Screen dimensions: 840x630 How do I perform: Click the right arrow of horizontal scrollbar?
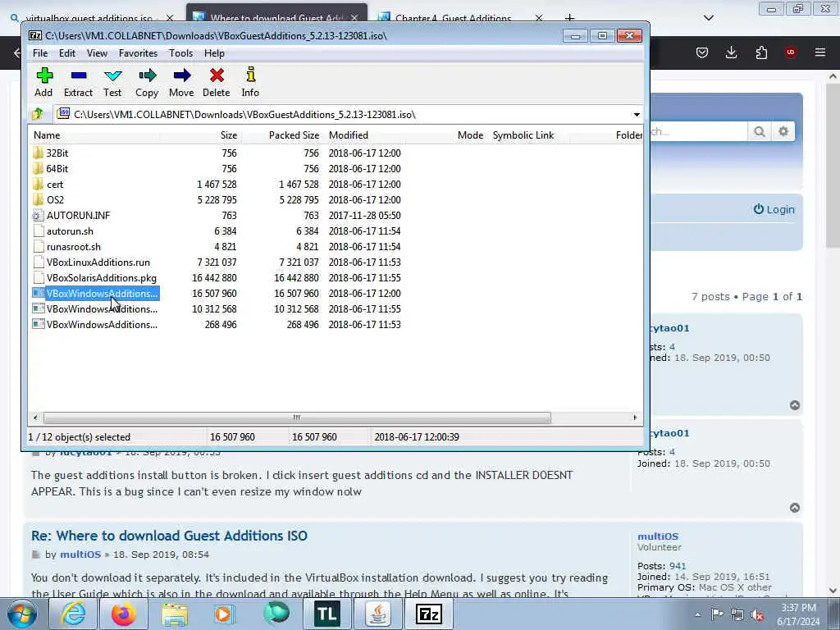tap(636, 418)
